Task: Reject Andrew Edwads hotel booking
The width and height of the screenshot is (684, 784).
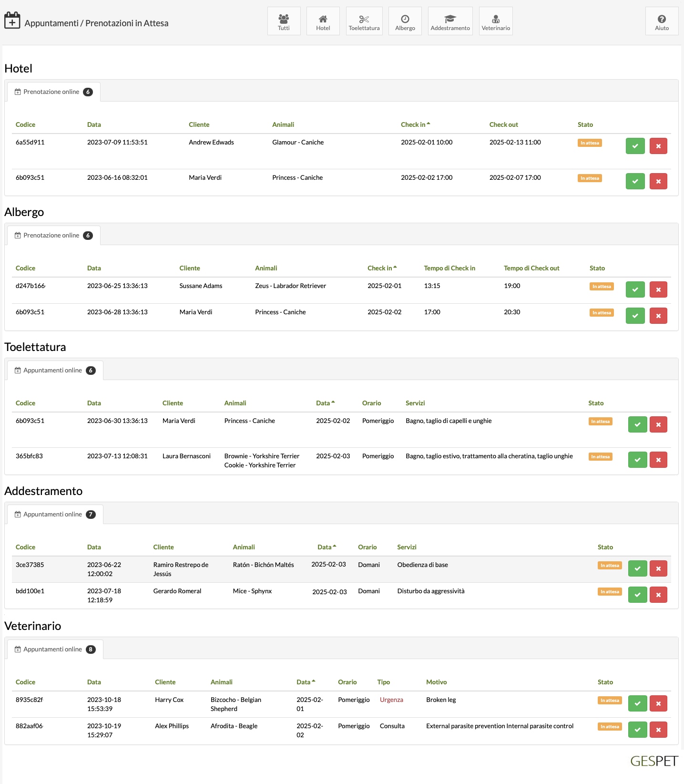Action: pos(658,146)
